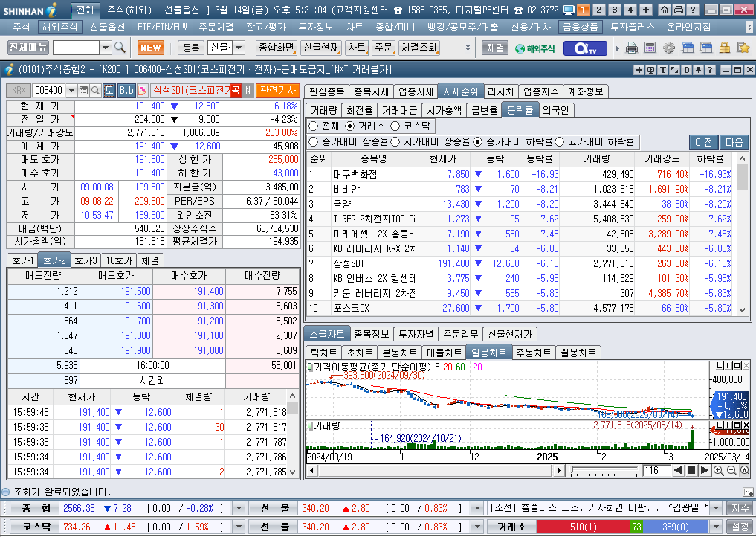Expand the main menu overflow arrow
The image size is (756, 537).
click(x=749, y=28)
